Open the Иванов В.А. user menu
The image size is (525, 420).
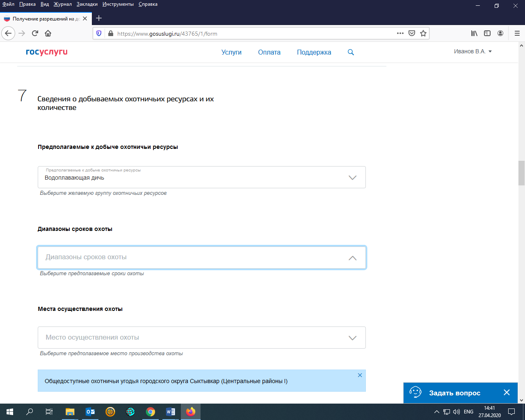(x=472, y=52)
